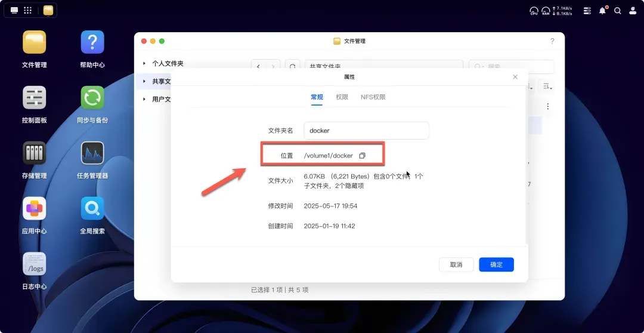
Task: Click the 属性 dialog title
Action: [x=349, y=77]
